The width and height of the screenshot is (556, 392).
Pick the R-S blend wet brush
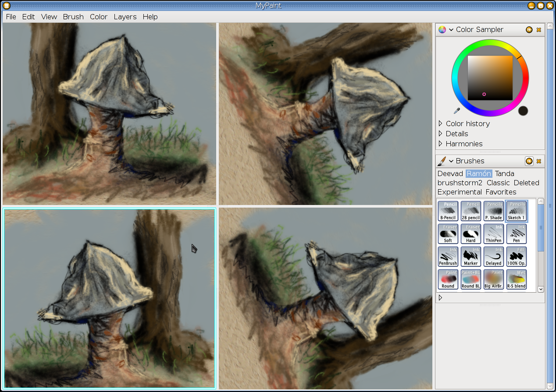[x=516, y=279]
